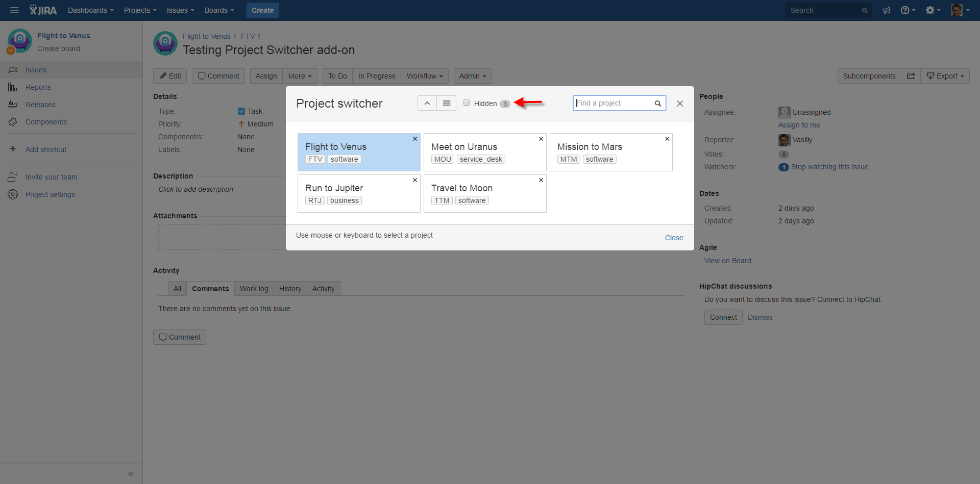The image size is (980, 484).
Task: Hide the Flight to Venus project card
Action: point(415,139)
